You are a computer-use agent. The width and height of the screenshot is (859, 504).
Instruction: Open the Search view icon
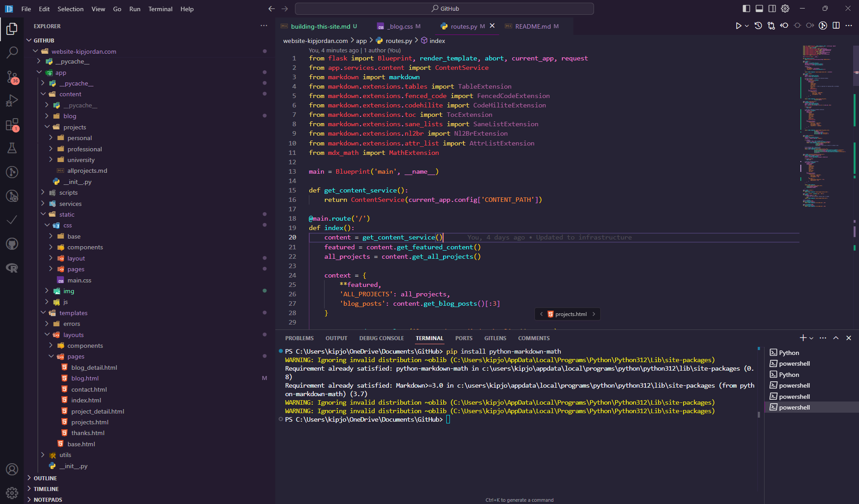(x=12, y=52)
